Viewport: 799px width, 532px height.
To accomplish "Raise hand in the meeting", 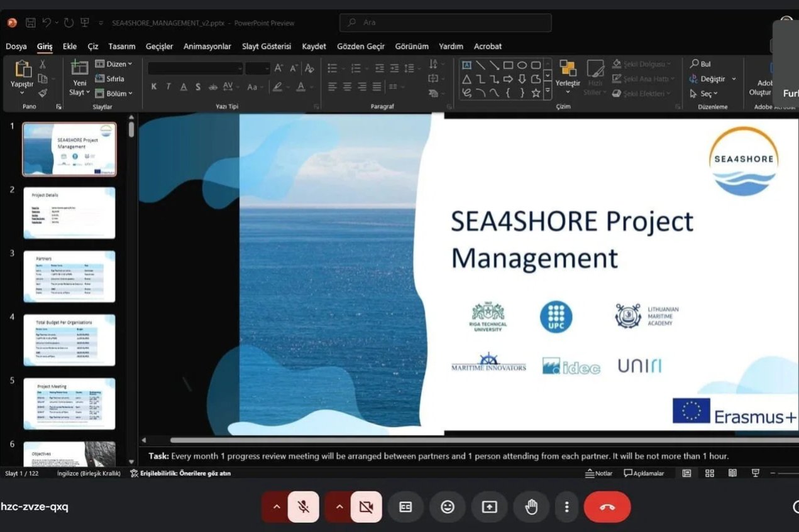I will click(531, 507).
